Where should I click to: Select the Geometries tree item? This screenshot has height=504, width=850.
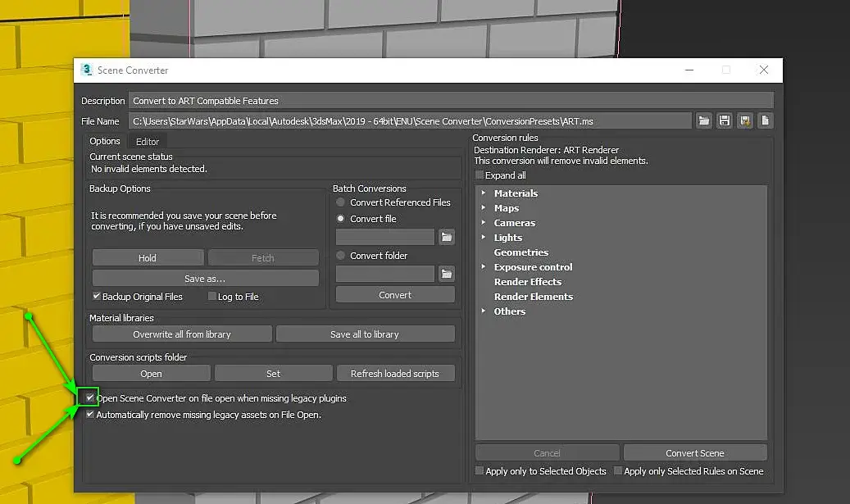pyautogui.click(x=521, y=252)
